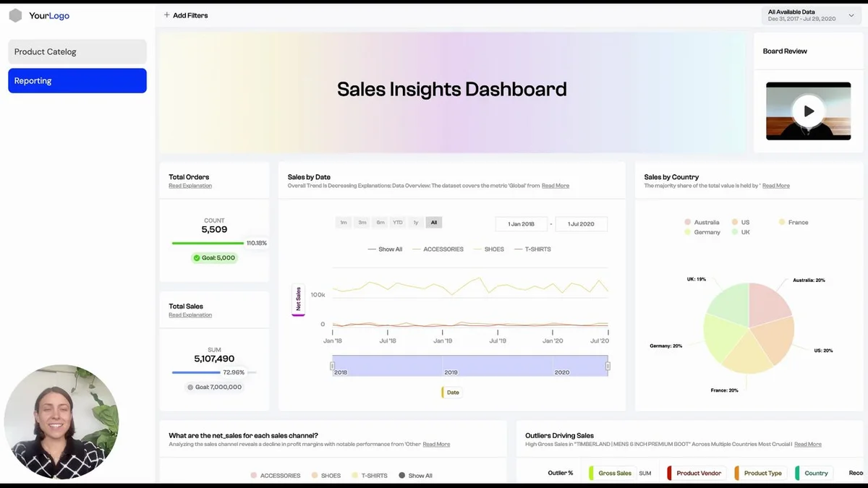Image resolution: width=868 pixels, height=488 pixels.
Task: Open the SUM aggregation dropdown next to Gross Sales
Action: click(645, 472)
